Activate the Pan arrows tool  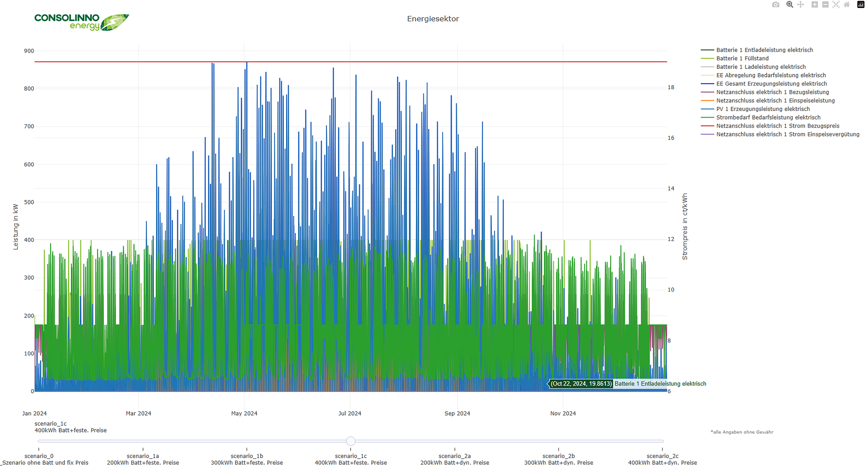click(x=801, y=4)
